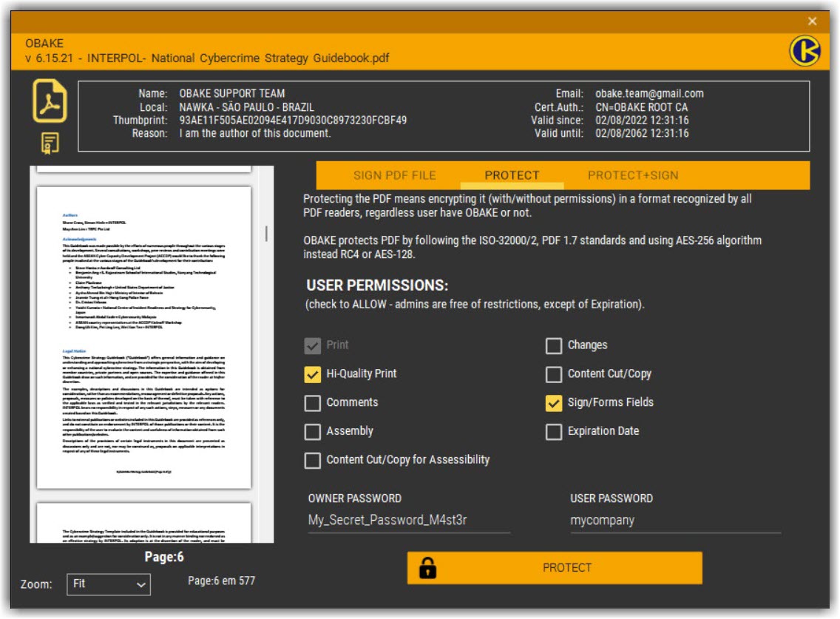Click the PROTECT button label
Viewport: 840px width, 619px height.
pos(567,567)
